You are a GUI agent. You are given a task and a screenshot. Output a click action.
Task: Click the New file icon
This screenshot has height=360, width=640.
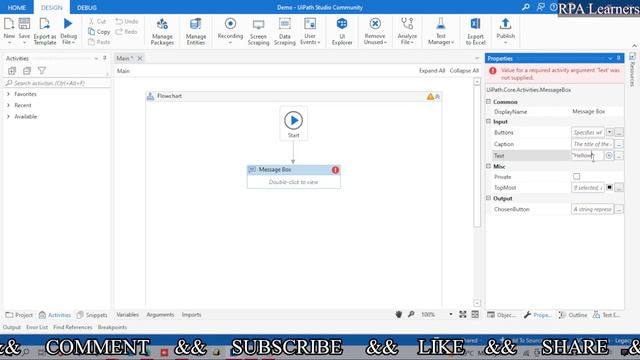[x=9, y=24]
